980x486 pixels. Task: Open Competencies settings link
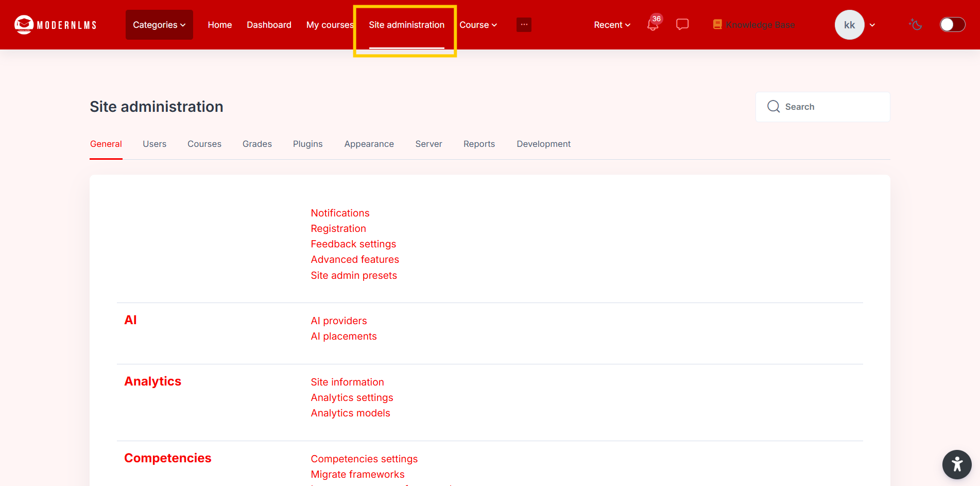[364, 459]
